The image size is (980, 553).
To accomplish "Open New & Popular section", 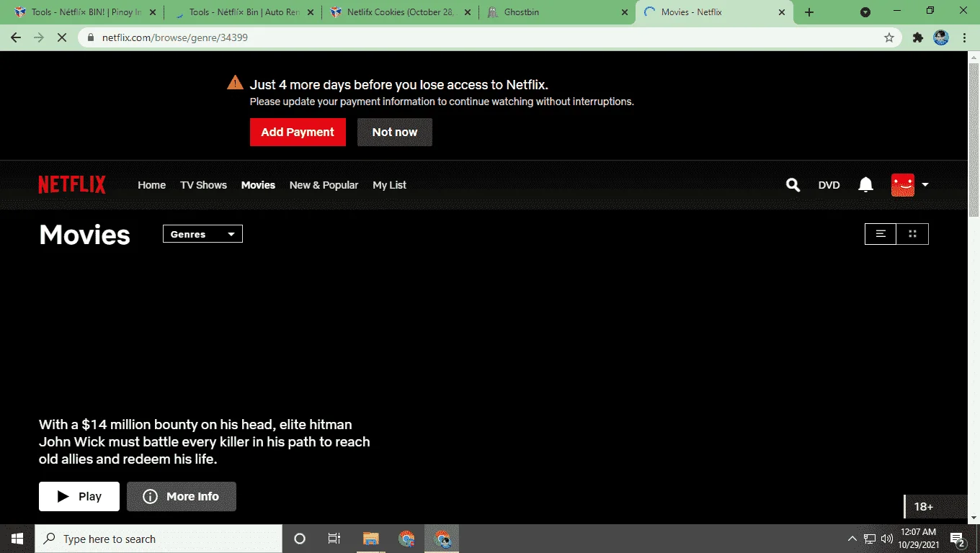I will [x=324, y=185].
